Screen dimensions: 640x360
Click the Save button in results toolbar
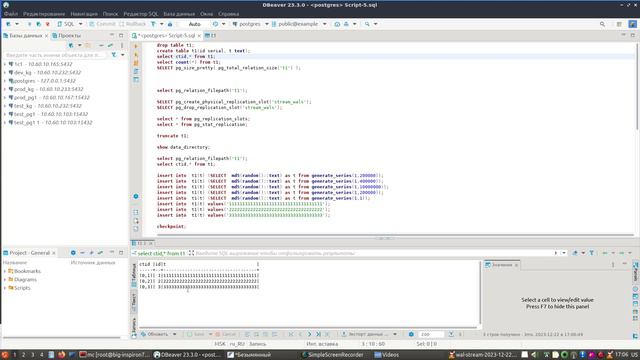tap(196, 334)
